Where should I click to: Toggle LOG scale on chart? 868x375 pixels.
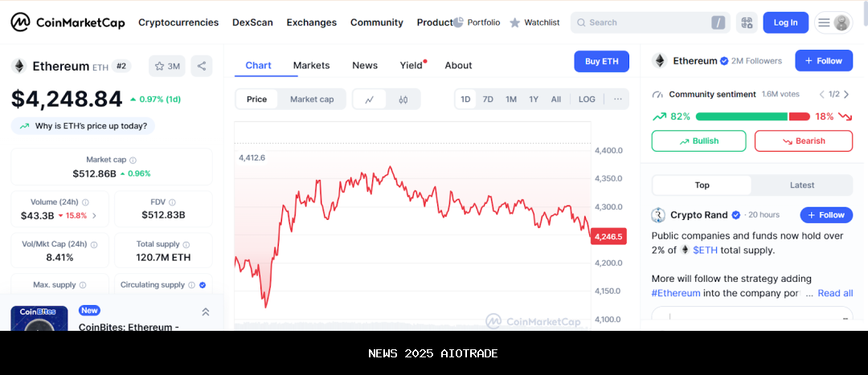click(587, 99)
